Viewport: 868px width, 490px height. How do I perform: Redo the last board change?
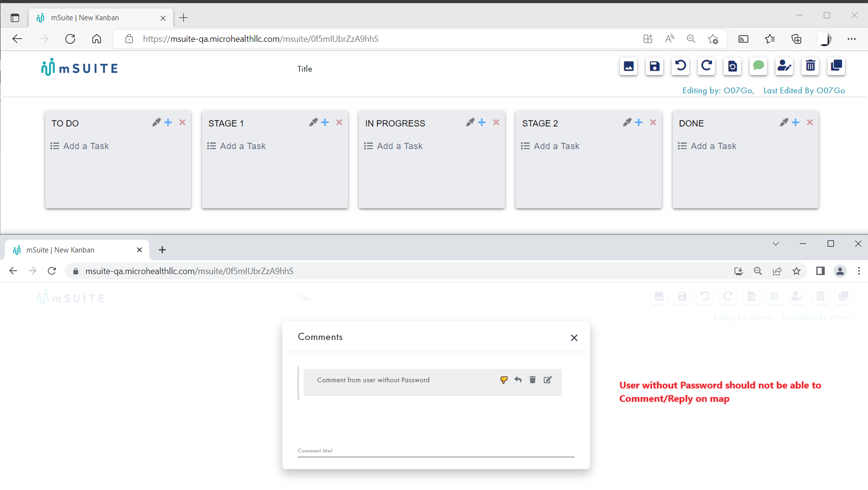[706, 66]
